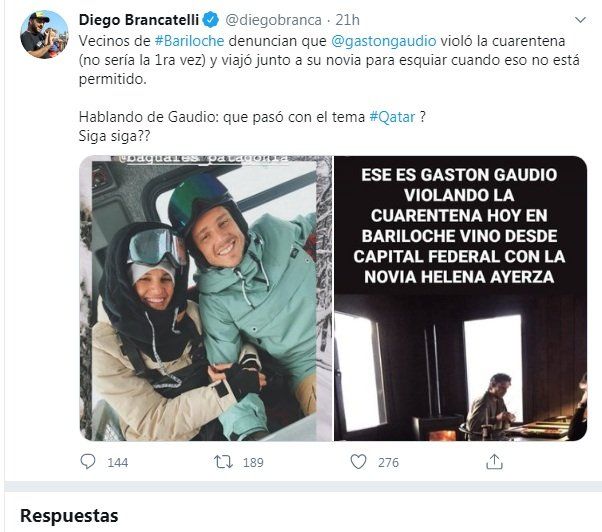Select the Respuestas section heading

(x=69, y=515)
